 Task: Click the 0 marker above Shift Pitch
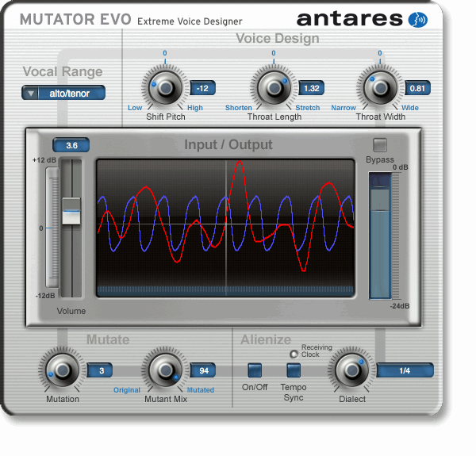(165, 53)
